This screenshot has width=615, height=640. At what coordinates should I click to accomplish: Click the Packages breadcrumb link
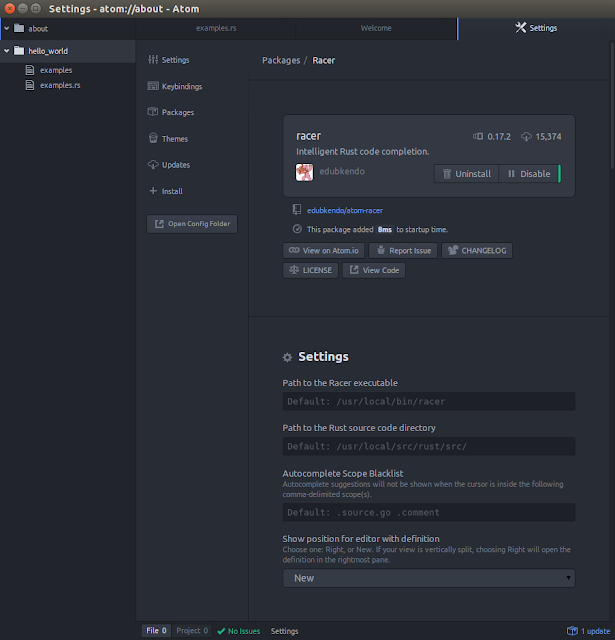click(x=281, y=60)
